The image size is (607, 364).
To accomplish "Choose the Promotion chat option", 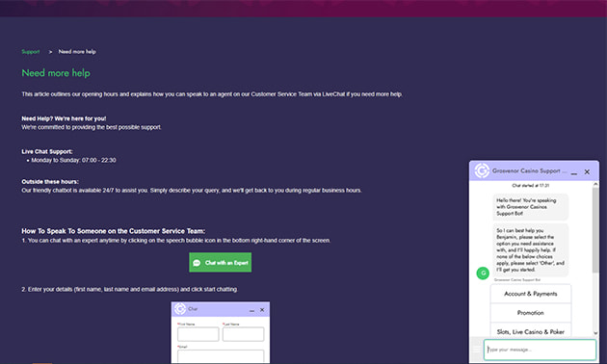I will 531,313.
